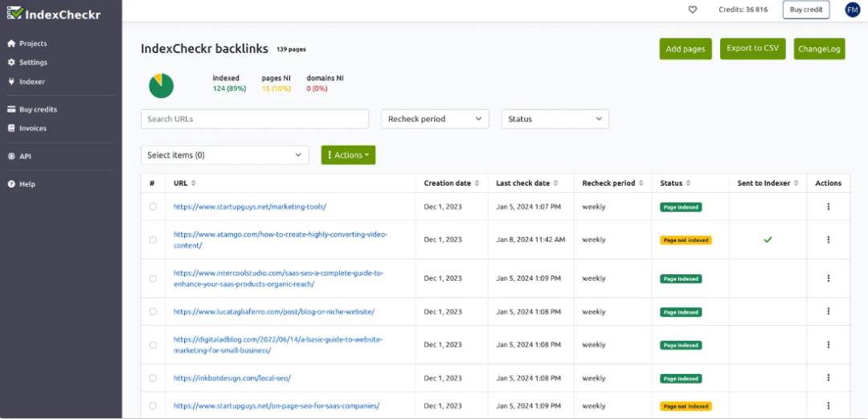
Task: Focus the Search URLs input field
Action: tap(254, 119)
